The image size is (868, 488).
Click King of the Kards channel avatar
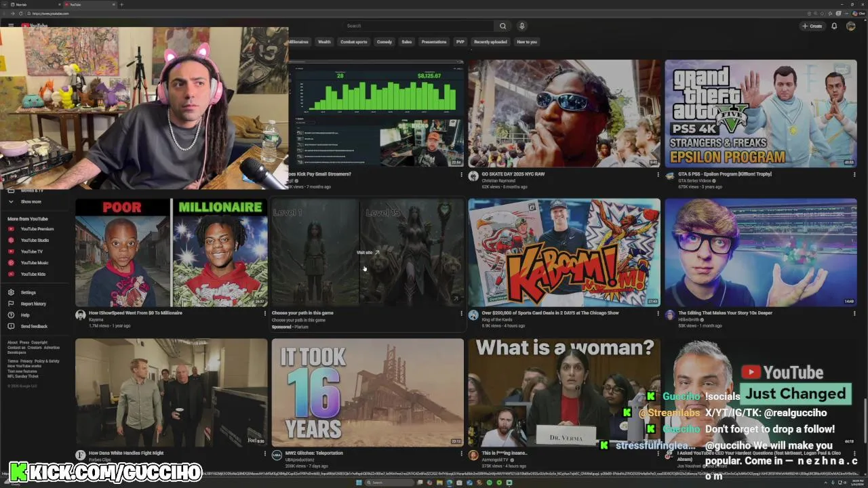point(473,315)
